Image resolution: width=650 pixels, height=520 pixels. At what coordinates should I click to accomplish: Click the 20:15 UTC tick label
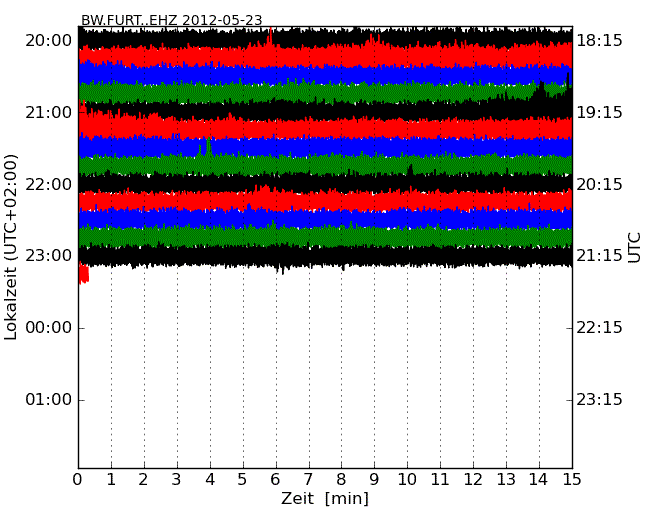point(599,185)
